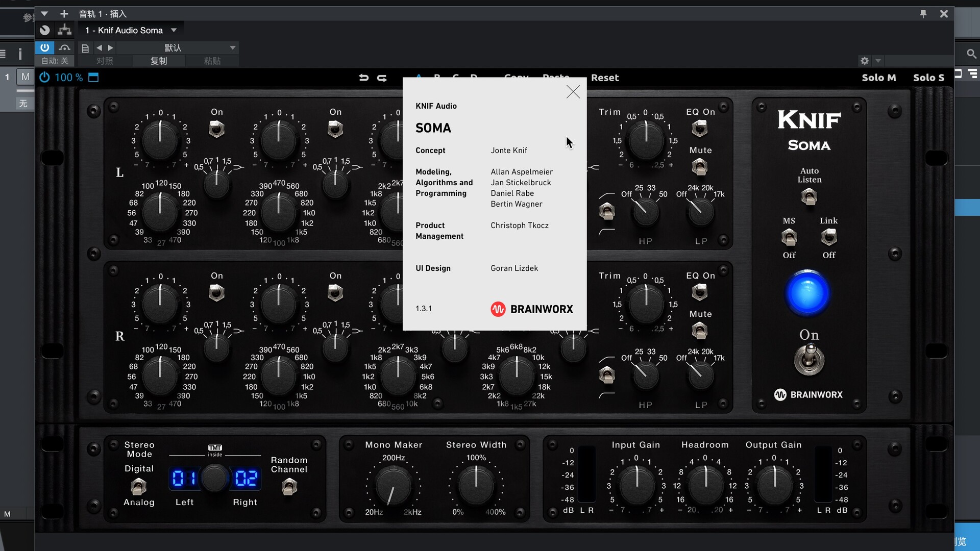The width and height of the screenshot is (980, 551).
Task: Click the Output Gain knob
Action: (x=774, y=486)
